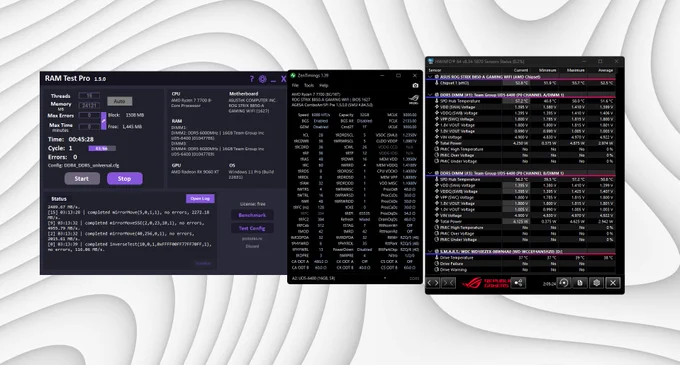Click the Maximum column header in HWiNFO
Image resolution: width=680 pixels, height=365 pixels.
pos(575,70)
